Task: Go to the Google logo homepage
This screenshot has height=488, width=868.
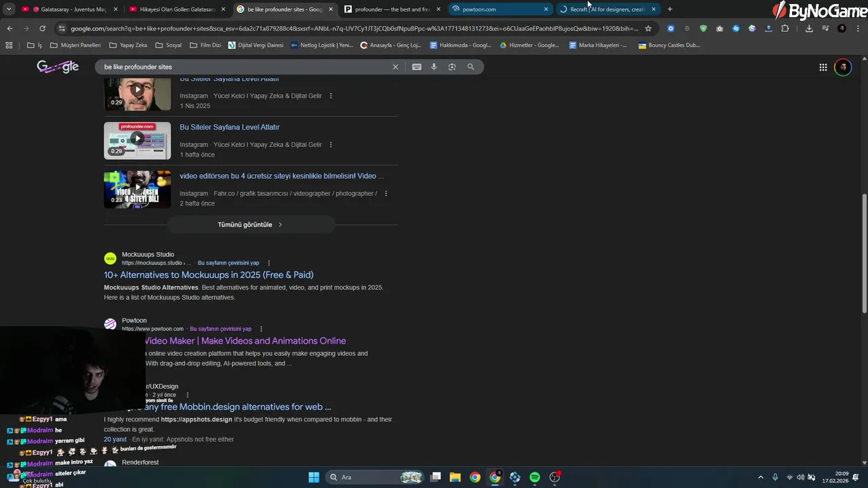Action: click(58, 66)
